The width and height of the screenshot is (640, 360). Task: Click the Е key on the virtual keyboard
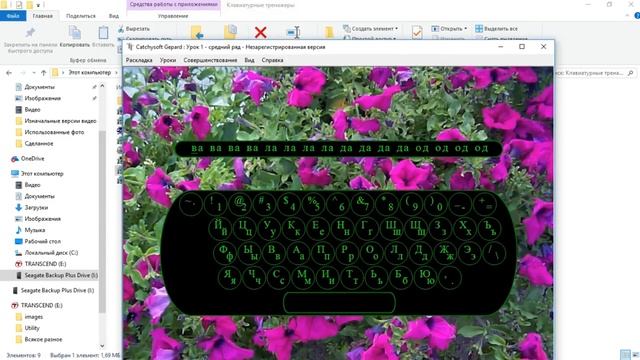click(318, 228)
